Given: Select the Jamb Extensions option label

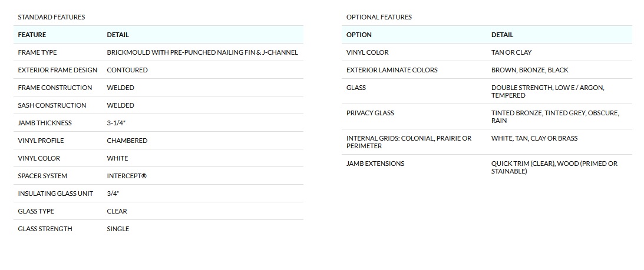Looking at the screenshot, I should [375, 164].
